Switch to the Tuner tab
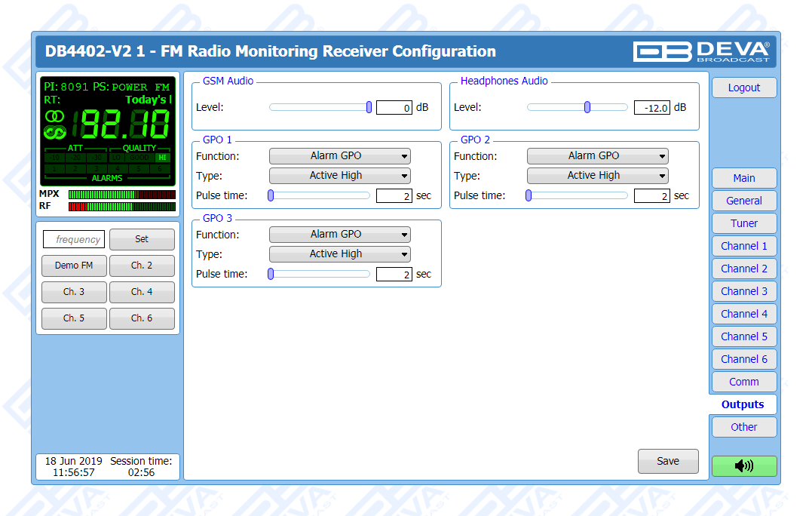The width and height of the screenshot is (812, 516). [743, 223]
